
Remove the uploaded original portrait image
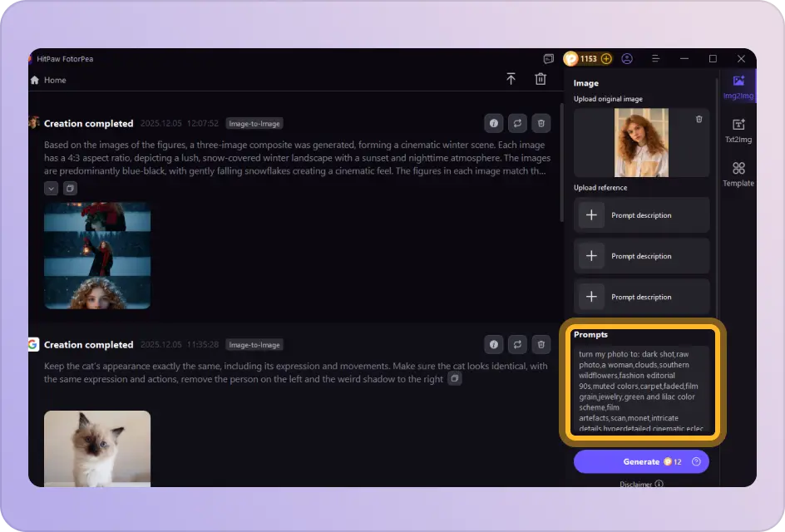699,120
